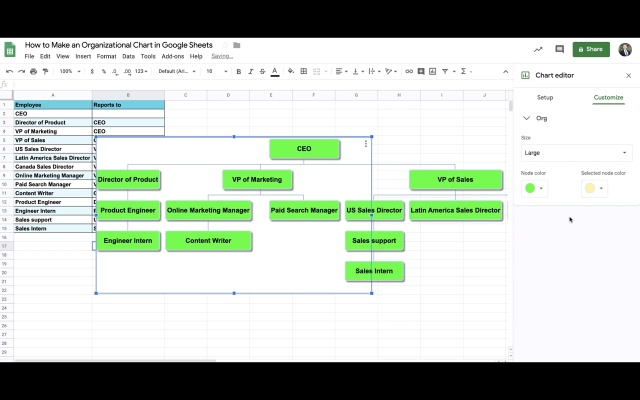Image resolution: width=640 pixels, height=400 pixels.
Task: Click the print icon
Action: coord(33,71)
